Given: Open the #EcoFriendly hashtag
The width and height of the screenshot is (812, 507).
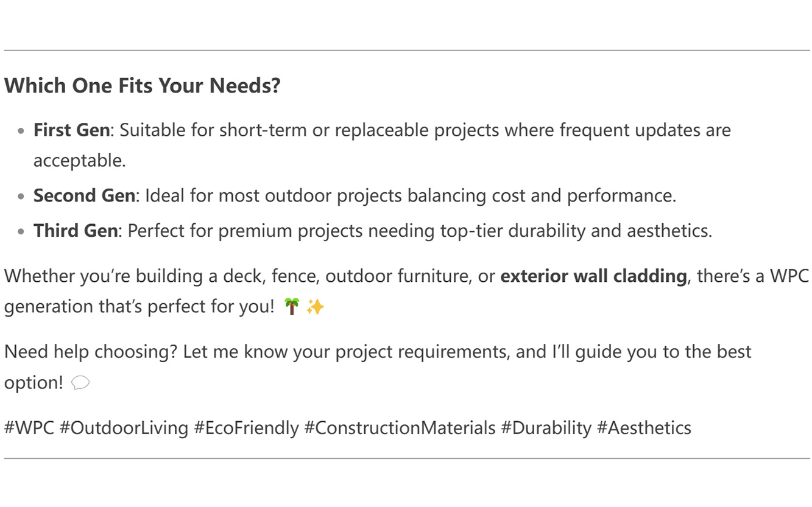Looking at the screenshot, I should (246, 428).
